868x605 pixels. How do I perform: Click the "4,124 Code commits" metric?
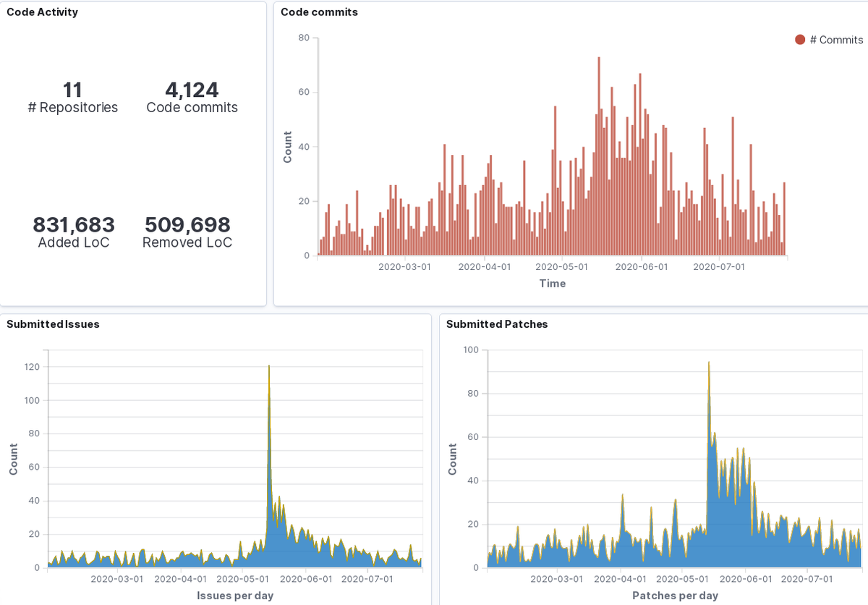pyautogui.click(x=192, y=98)
